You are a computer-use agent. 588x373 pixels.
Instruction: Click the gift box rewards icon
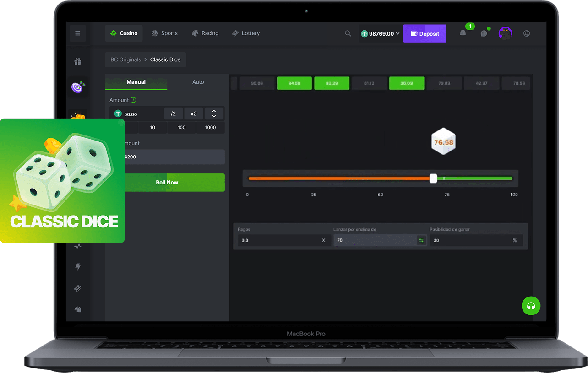(78, 61)
